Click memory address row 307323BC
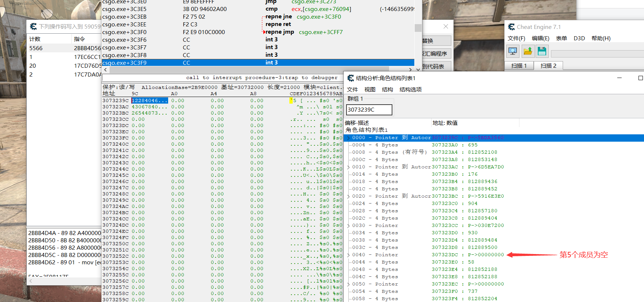The image size is (644, 302). pos(115,113)
